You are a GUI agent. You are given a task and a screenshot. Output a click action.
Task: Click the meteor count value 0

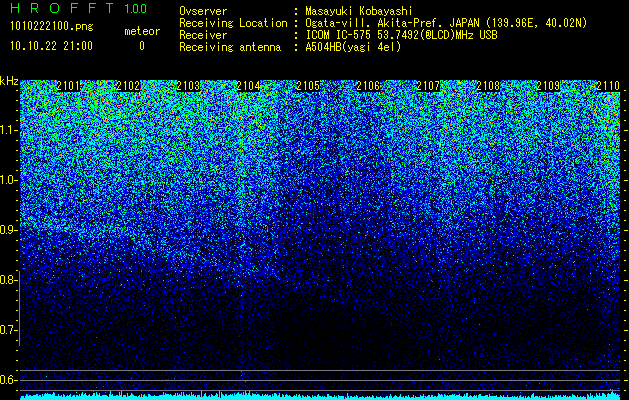coord(142,46)
